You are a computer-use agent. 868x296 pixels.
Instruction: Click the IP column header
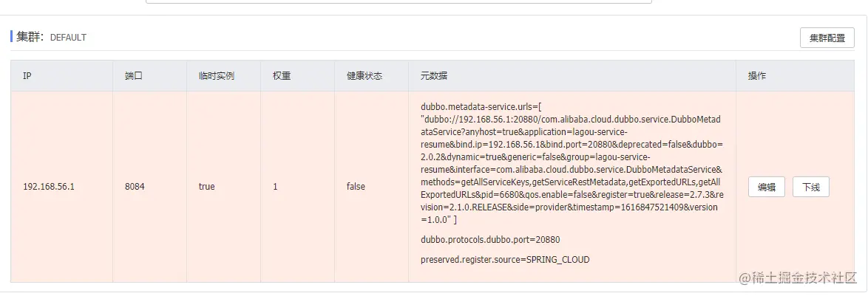pos(27,76)
